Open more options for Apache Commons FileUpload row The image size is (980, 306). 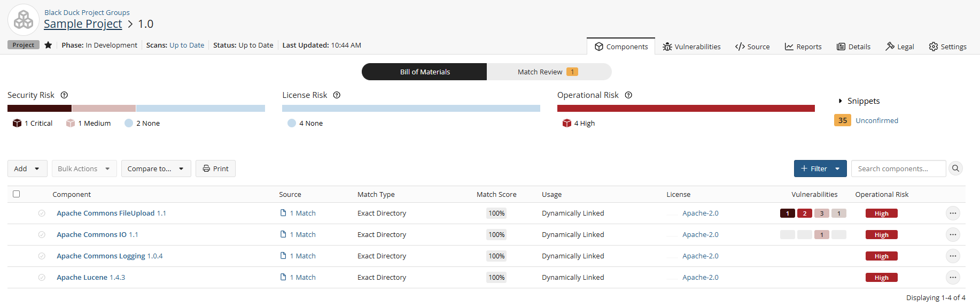click(x=953, y=213)
